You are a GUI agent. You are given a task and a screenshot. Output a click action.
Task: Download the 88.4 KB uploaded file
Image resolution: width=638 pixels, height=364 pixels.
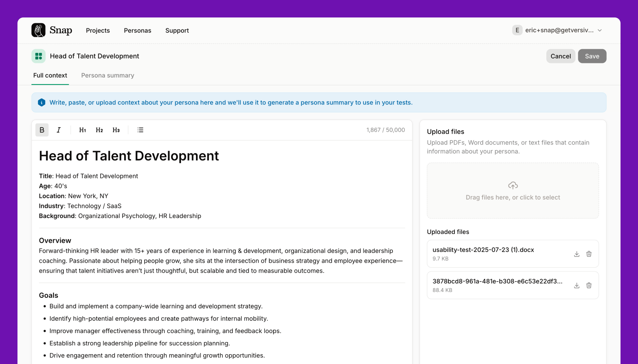[576, 285]
